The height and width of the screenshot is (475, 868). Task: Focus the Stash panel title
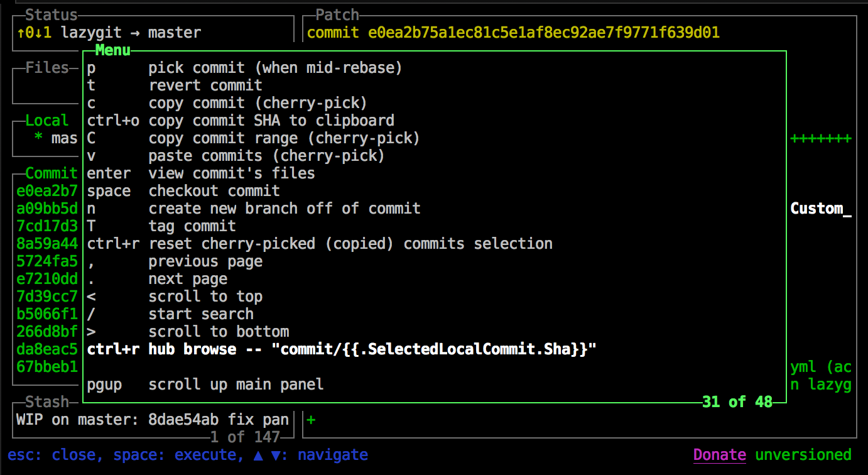[47, 401]
